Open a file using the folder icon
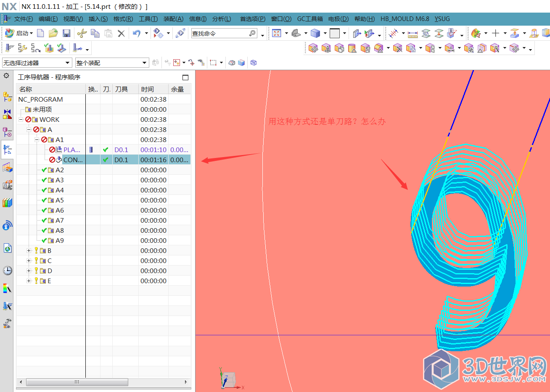Viewport: 550px width, 392px height. [53, 33]
